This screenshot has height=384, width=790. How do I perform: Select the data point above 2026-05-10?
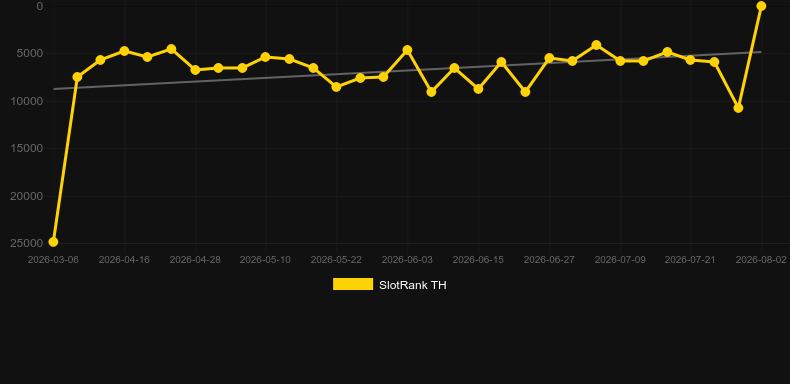point(265,57)
